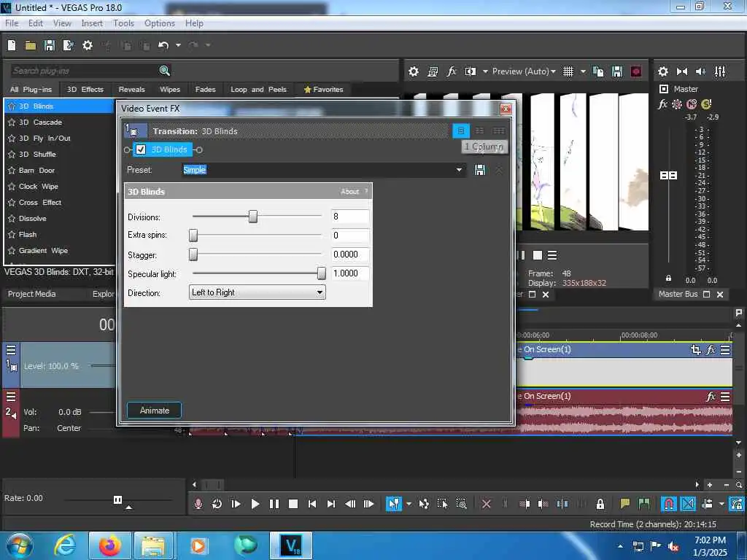Viewport: 747px width, 560px height.
Task: Open the video track 1 hamburger menu
Action: pyautogui.click(x=11, y=350)
